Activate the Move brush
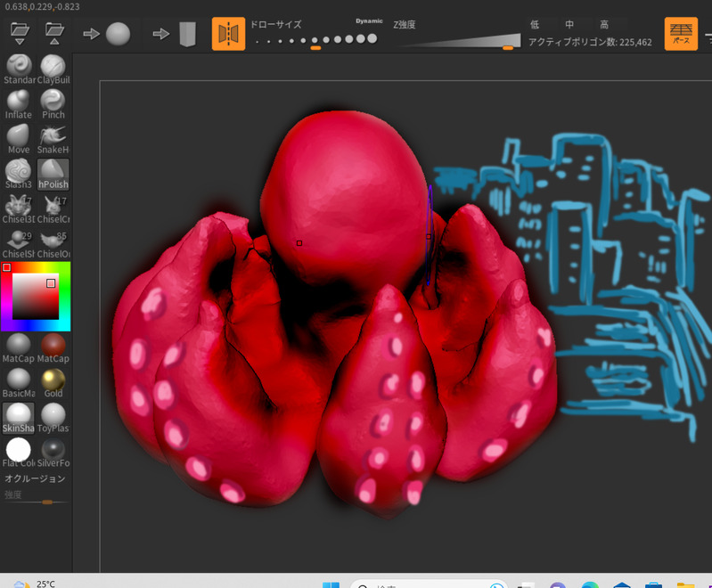 19,136
